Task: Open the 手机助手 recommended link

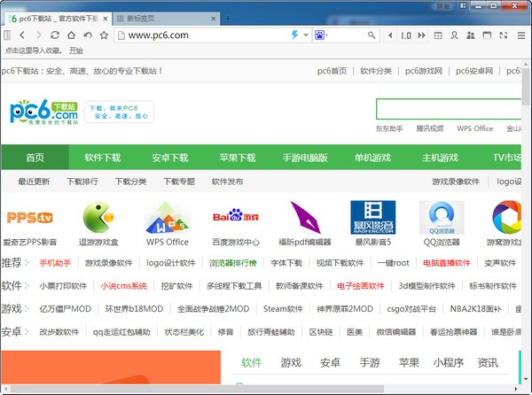Action: (55, 263)
